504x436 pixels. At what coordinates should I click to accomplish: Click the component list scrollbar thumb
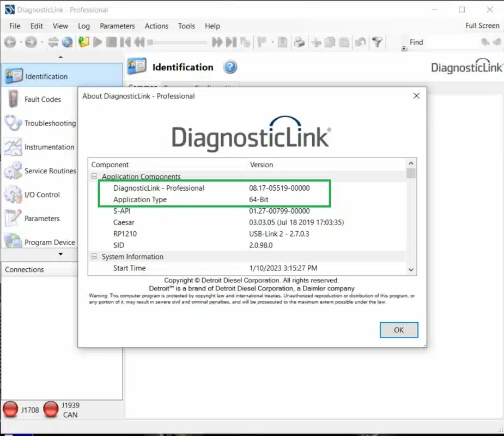coord(411,173)
